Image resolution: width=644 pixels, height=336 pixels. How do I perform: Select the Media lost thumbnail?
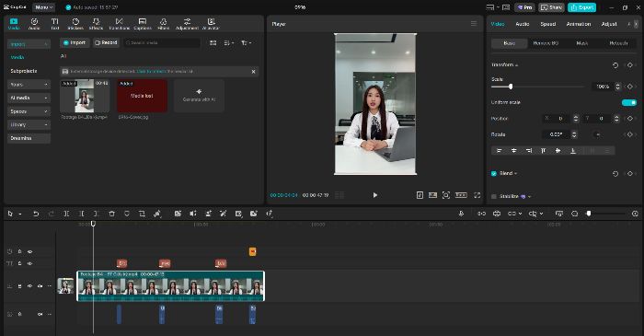142,96
